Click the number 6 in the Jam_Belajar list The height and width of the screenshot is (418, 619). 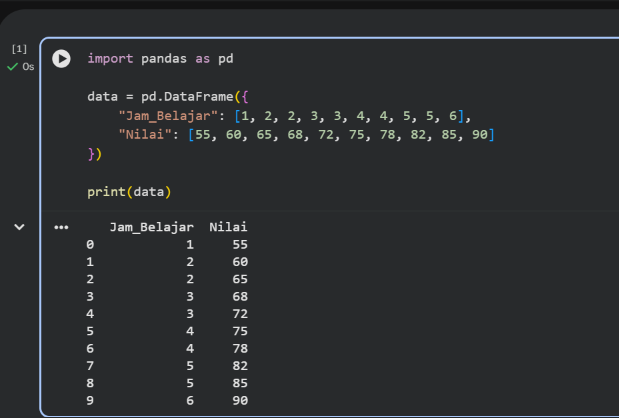click(453, 116)
